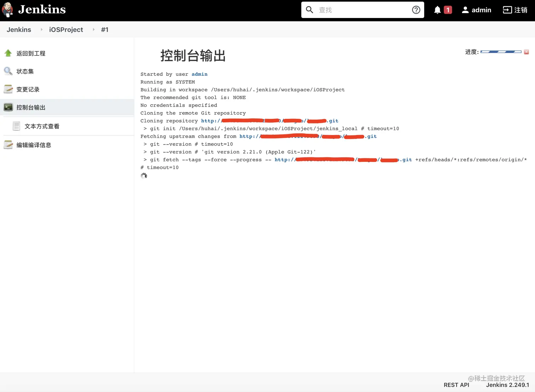Image resolution: width=535 pixels, height=392 pixels.
Task: Click the red notification count badge
Action: click(448, 10)
